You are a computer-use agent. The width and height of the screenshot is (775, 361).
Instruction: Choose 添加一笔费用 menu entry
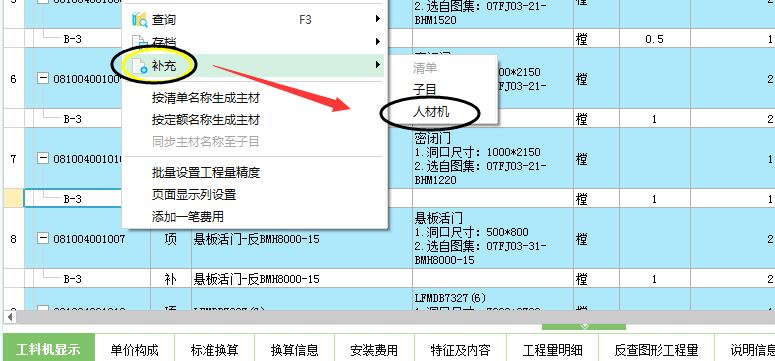pos(188,217)
